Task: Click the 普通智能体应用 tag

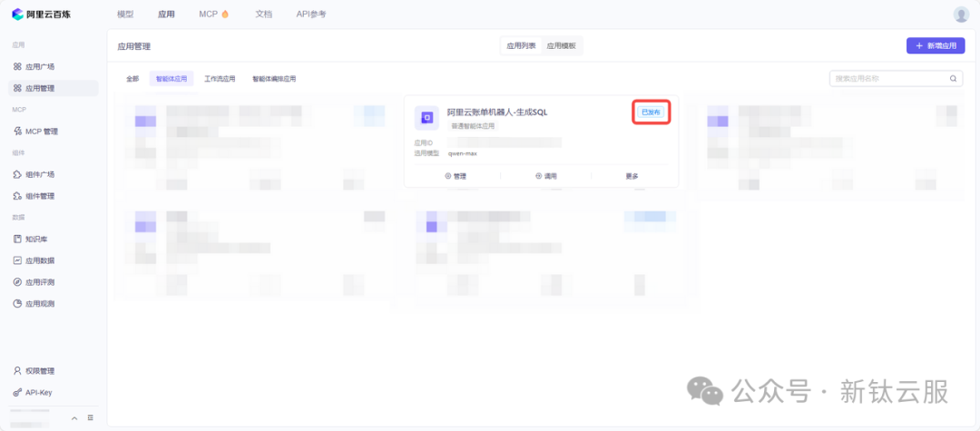Action: click(x=473, y=125)
